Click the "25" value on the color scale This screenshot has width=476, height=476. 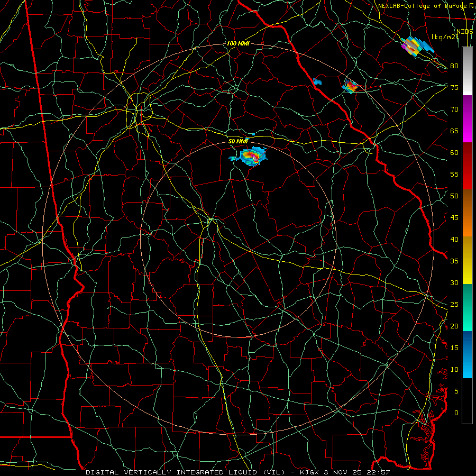[x=454, y=305]
